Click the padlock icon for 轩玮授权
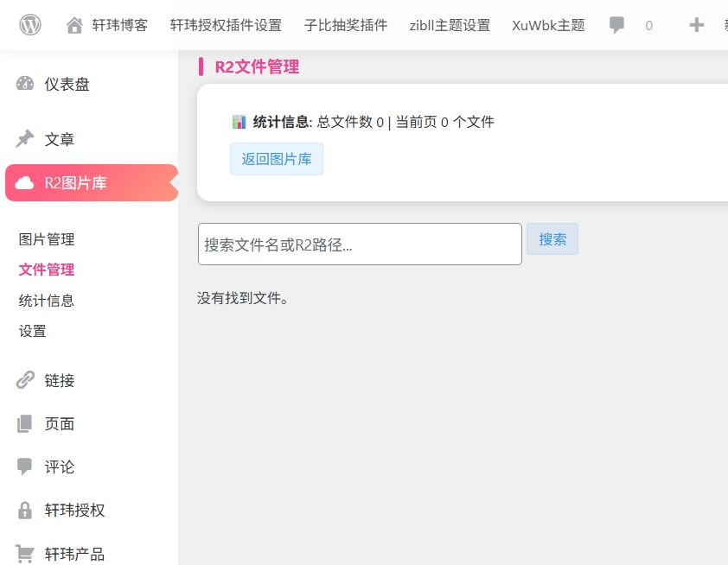The image size is (728, 565). click(x=25, y=510)
